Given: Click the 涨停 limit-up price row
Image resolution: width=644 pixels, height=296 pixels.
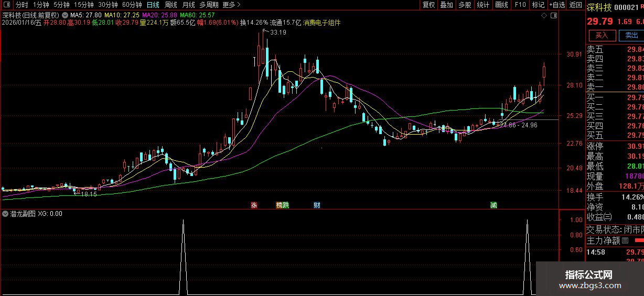Looking at the screenshot, I should pyautogui.click(x=615, y=146).
